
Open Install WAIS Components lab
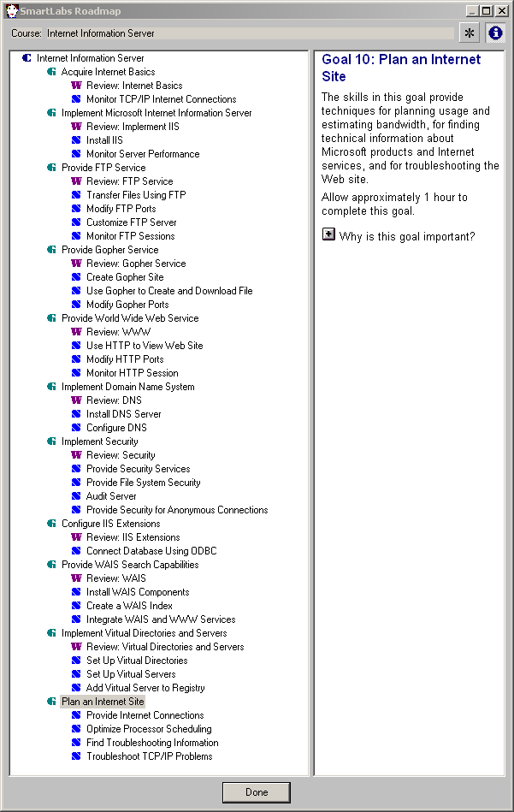click(138, 592)
